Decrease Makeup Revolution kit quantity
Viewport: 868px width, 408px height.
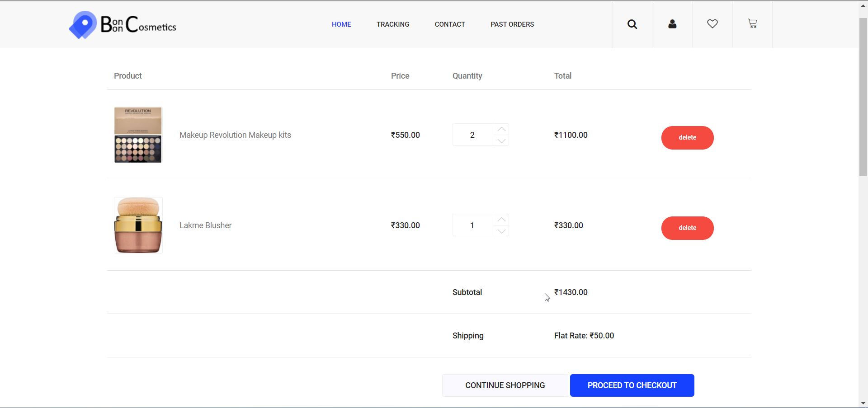501,141
